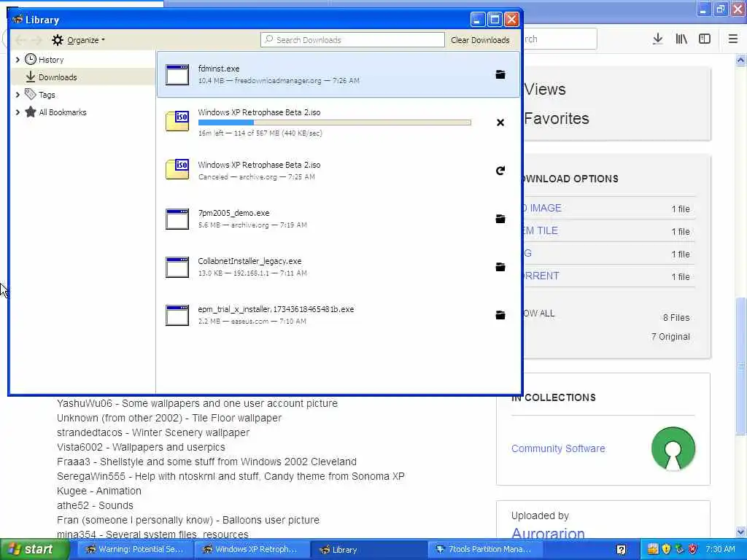Click the security shield tray icon
The image size is (747, 560).
click(667, 550)
